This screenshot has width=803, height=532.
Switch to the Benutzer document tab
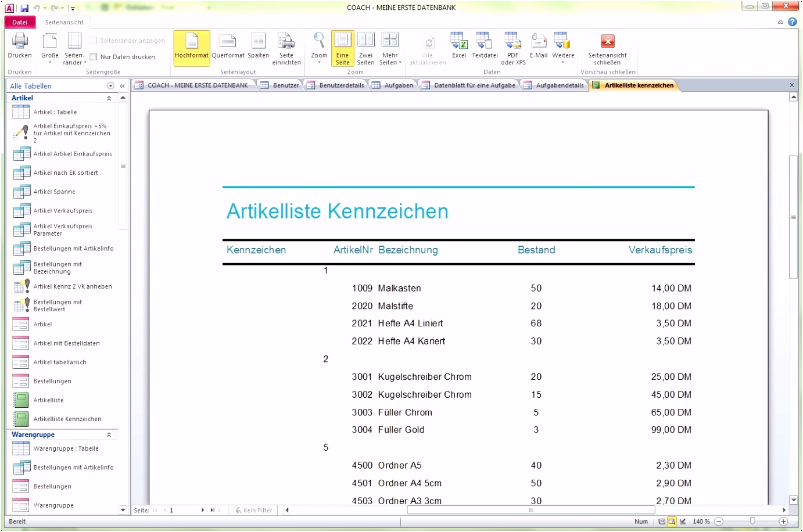click(x=279, y=85)
